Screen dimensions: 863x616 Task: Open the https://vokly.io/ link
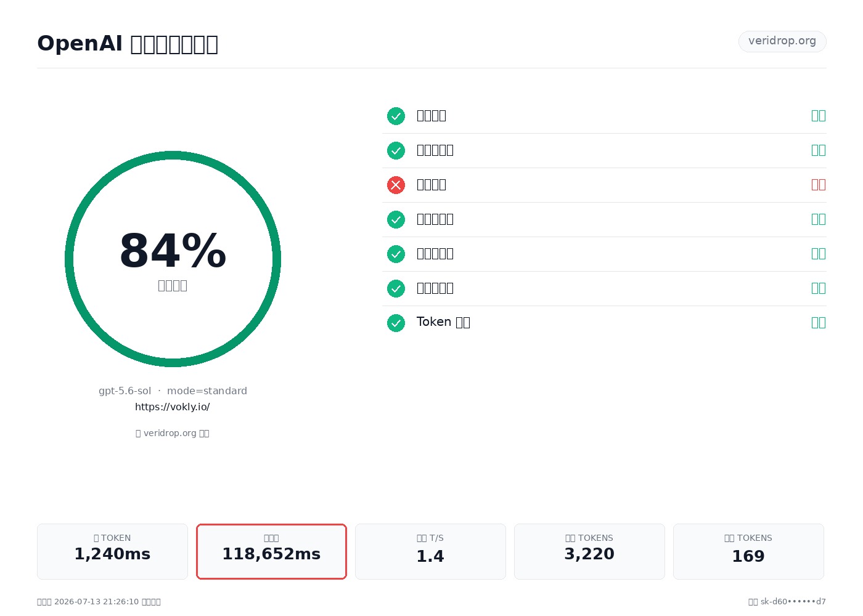(173, 407)
